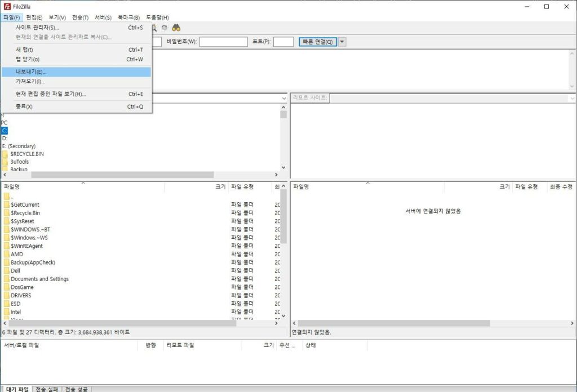Click the 리모트 파일 queue column header

(203, 345)
